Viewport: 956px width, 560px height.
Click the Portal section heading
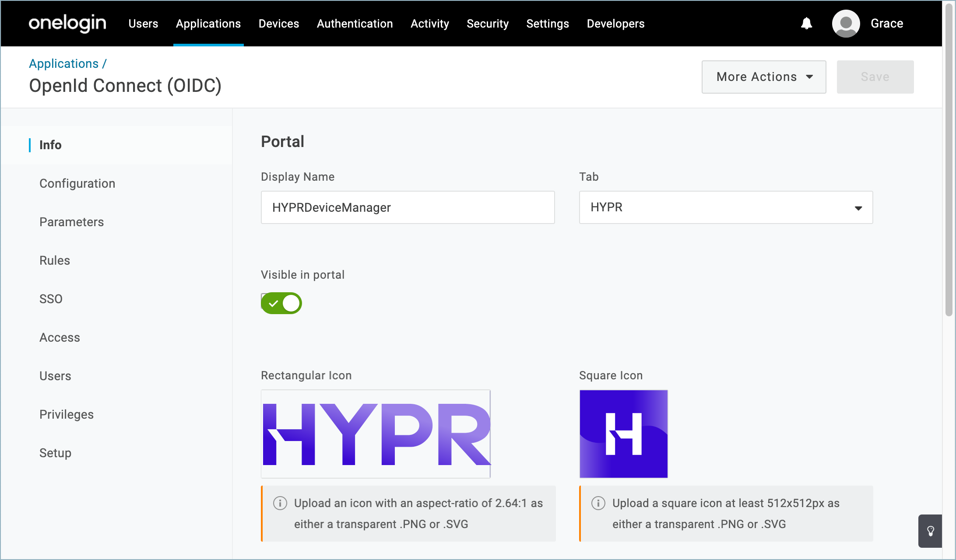[282, 141]
